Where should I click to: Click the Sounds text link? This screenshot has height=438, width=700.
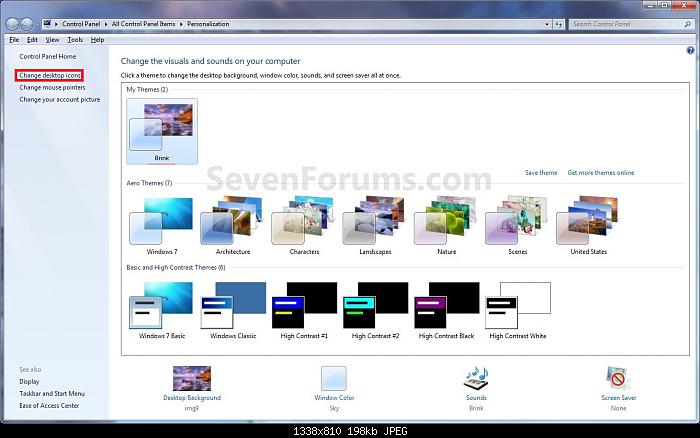click(x=476, y=397)
